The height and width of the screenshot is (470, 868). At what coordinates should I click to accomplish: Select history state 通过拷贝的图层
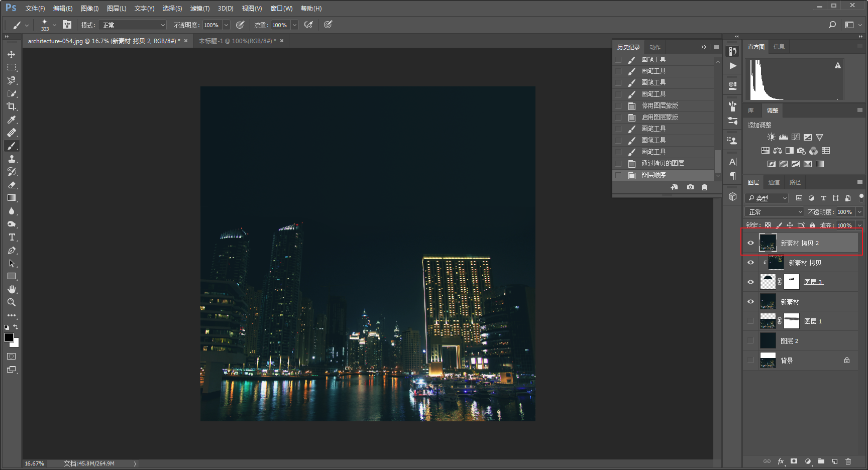(x=663, y=164)
